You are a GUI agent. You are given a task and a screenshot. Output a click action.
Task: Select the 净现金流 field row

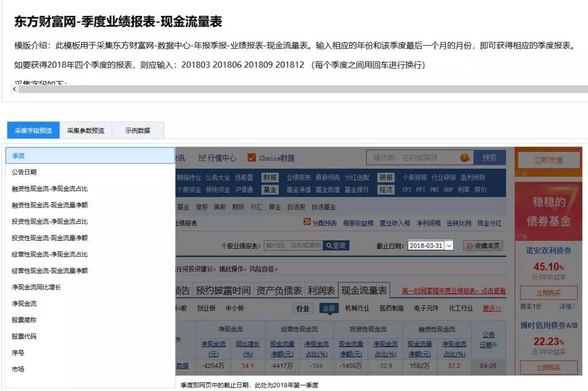click(x=90, y=303)
